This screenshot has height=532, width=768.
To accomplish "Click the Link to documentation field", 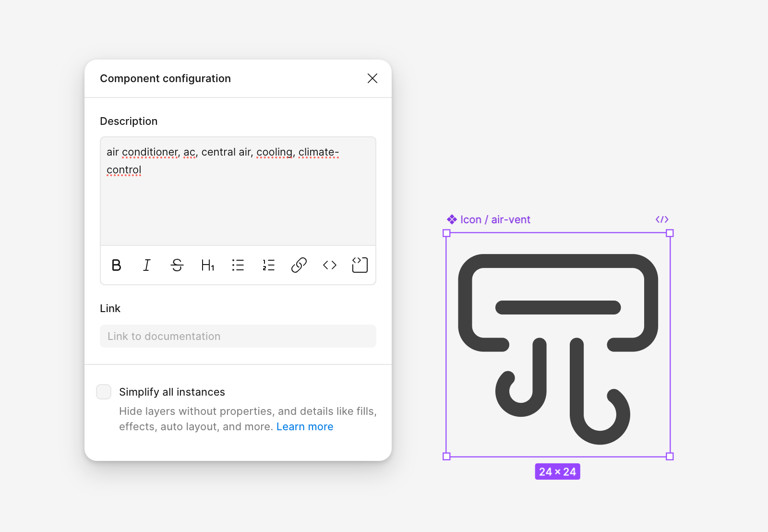I will 238,336.
